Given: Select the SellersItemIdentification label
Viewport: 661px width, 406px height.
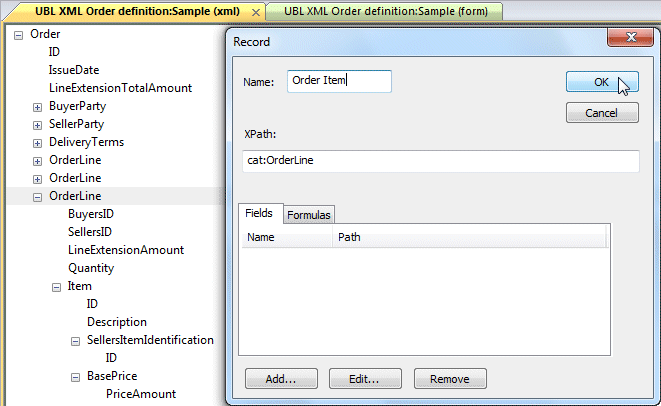Looking at the screenshot, I should pyautogui.click(x=150, y=340).
